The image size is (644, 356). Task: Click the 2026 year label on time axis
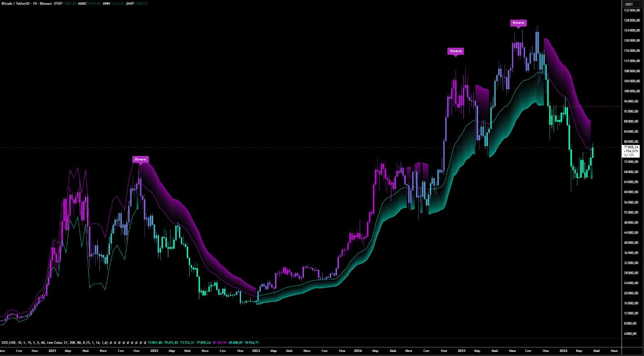coord(563,351)
